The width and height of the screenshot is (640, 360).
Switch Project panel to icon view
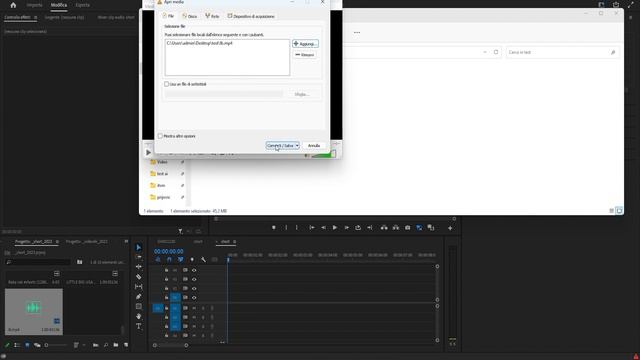pyautogui.click(x=27, y=345)
